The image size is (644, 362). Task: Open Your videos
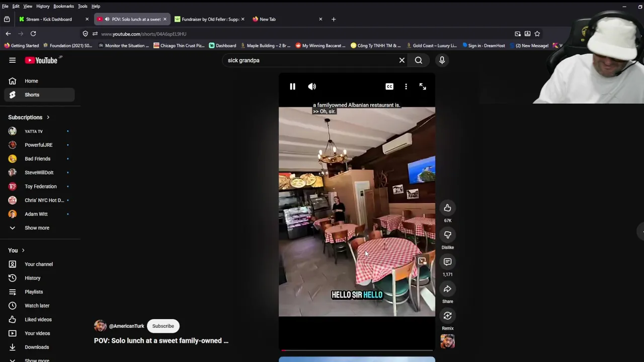(x=39, y=333)
